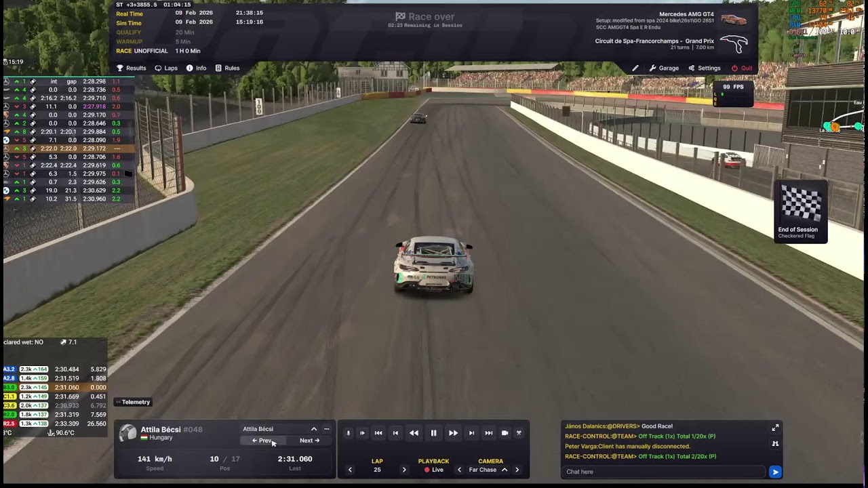Viewport: 868px width, 488px height.
Task: Click the Next driver button
Action: pos(309,441)
